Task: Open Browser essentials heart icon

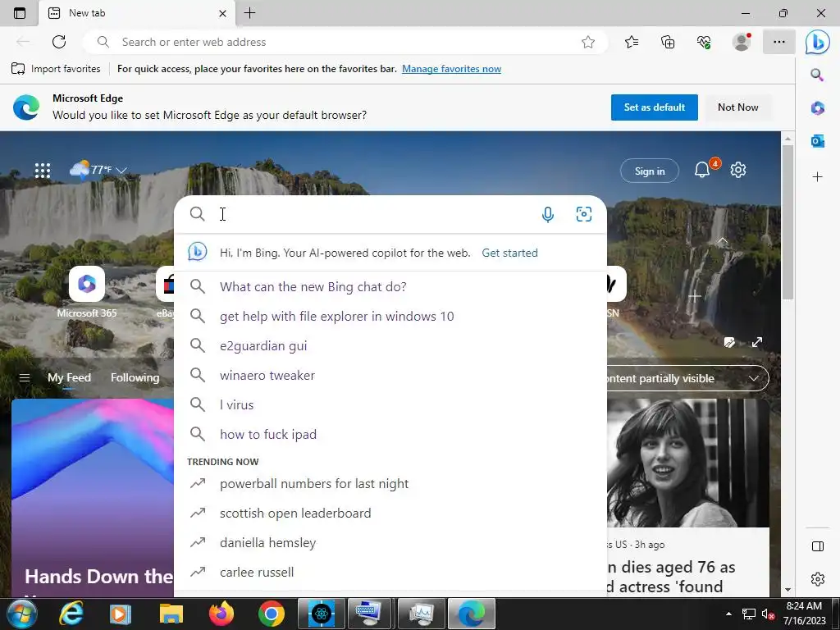Action: point(704,42)
